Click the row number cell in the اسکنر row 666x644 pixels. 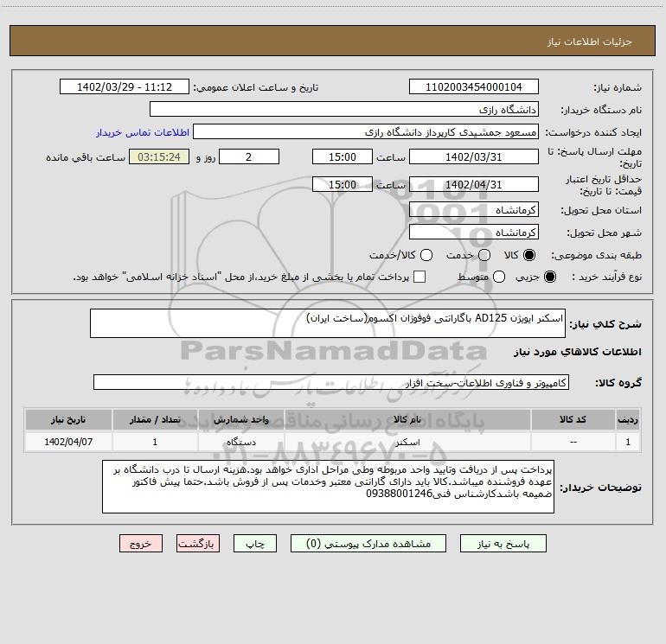point(628,442)
